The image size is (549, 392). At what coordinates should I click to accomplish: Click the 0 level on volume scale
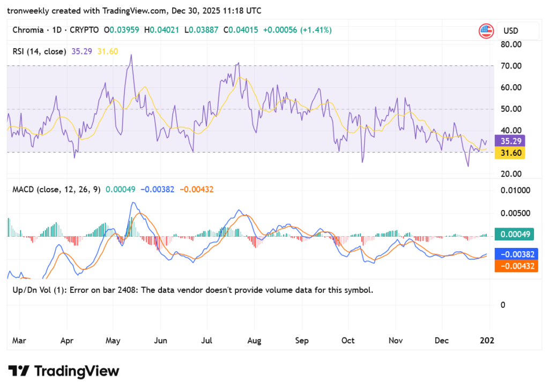[503, 305]
